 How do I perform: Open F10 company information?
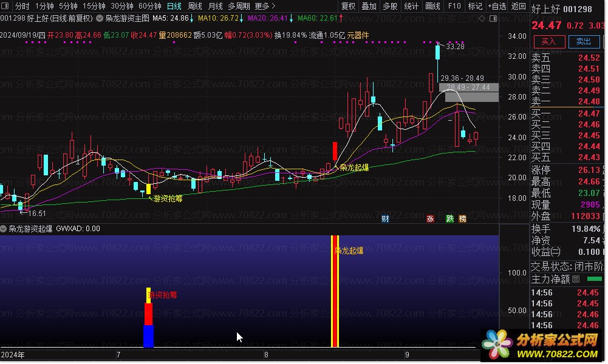pos(454,6)
